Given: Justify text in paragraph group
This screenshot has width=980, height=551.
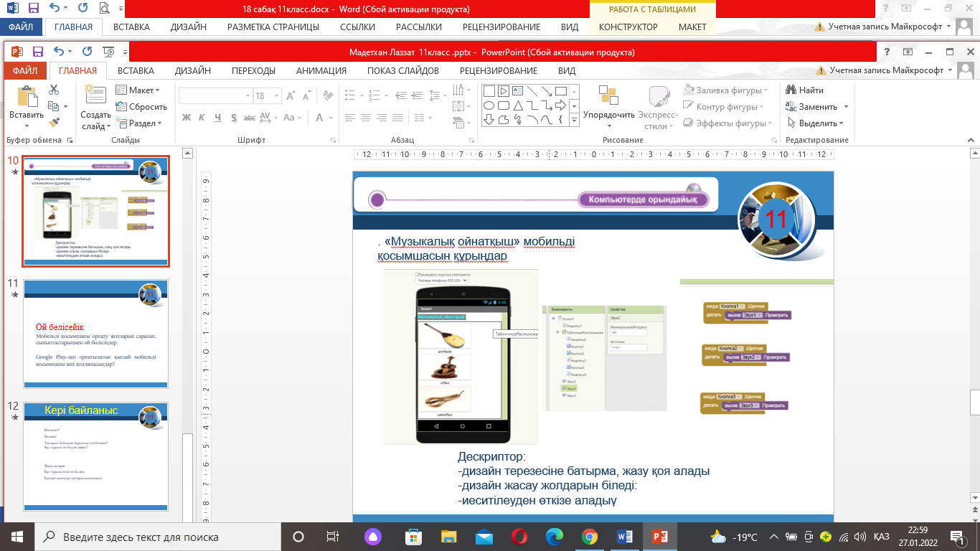Looking at the screenshot, I should [397, 118].
